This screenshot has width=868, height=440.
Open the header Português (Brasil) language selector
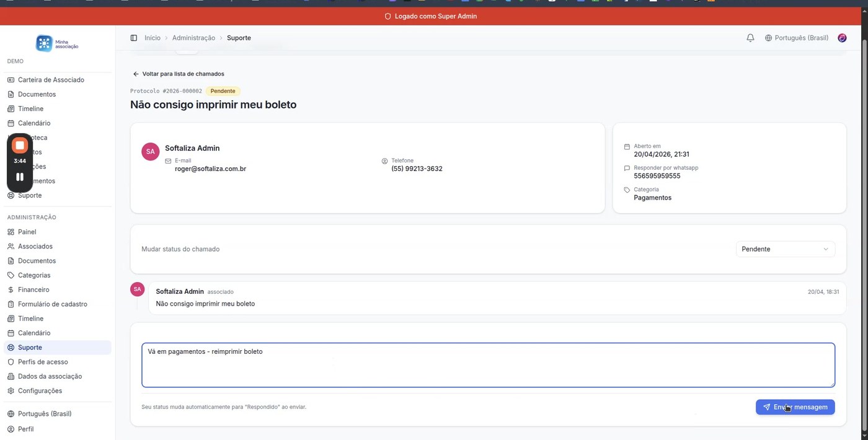797,38
